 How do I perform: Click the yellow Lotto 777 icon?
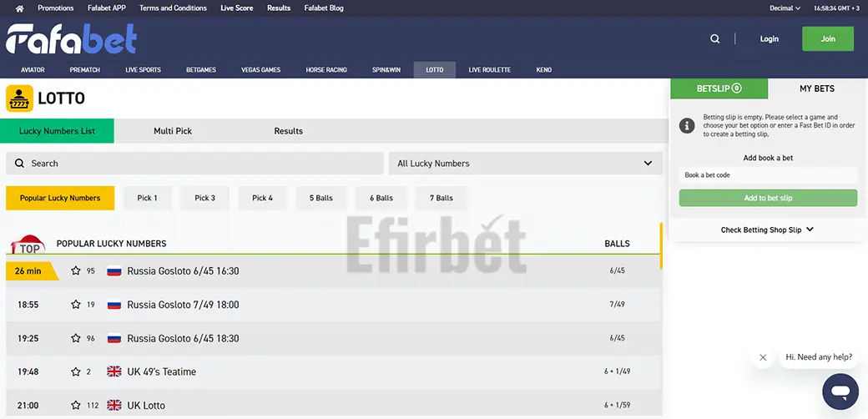click(19, 98)
